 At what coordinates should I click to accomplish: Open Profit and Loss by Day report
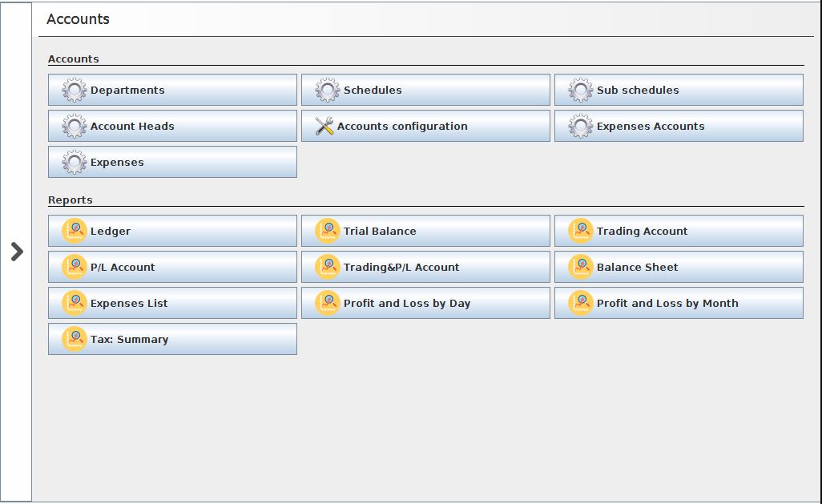coord(425,304)
